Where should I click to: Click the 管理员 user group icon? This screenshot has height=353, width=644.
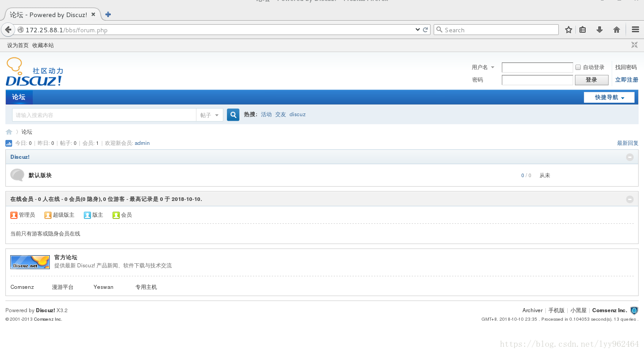(x=14, y=215)
